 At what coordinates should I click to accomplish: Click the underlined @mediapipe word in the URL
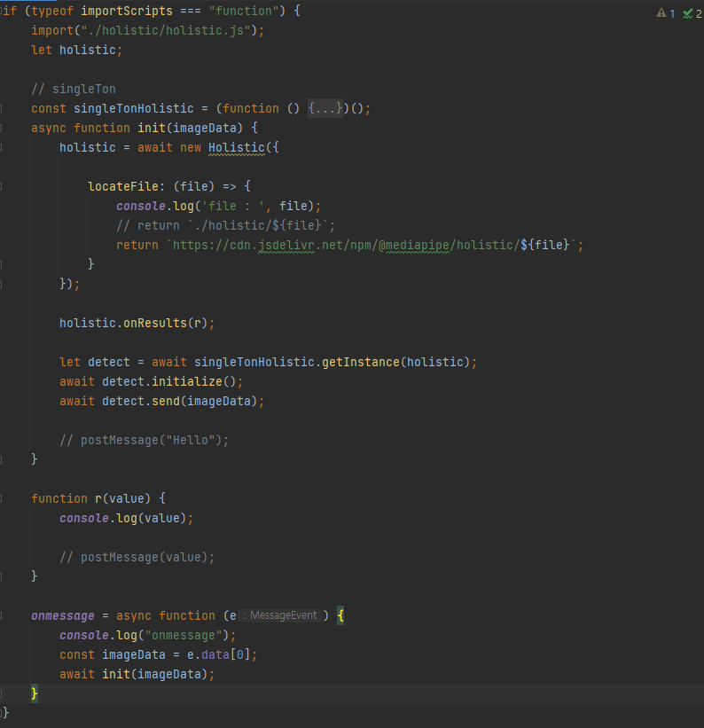click(414, 245)
